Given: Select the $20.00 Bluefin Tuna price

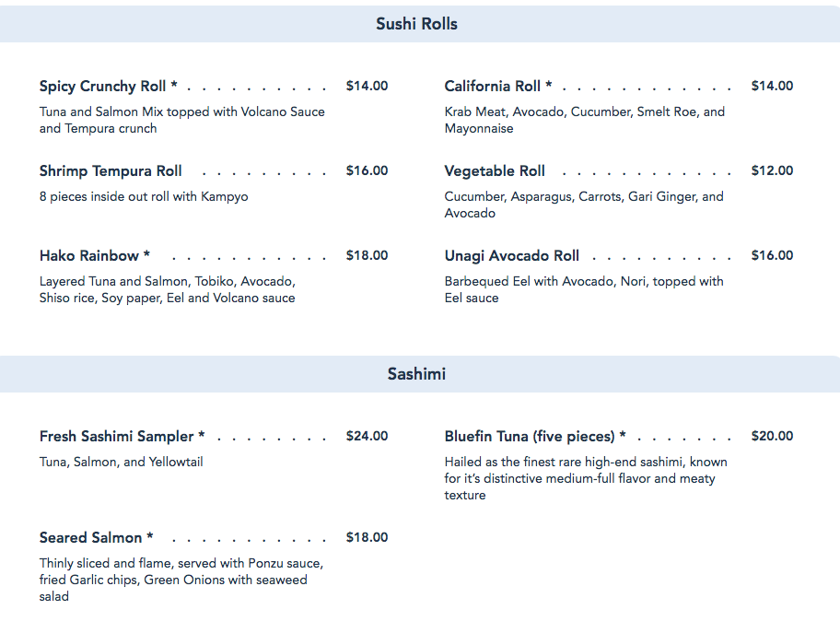Looking at the screenshot, I should [772, 437].
